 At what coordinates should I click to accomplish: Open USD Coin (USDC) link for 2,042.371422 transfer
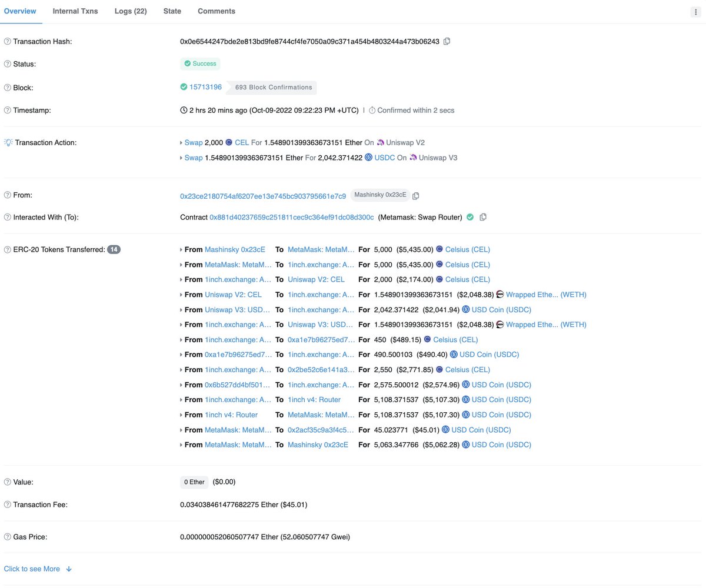click(501, 309)
